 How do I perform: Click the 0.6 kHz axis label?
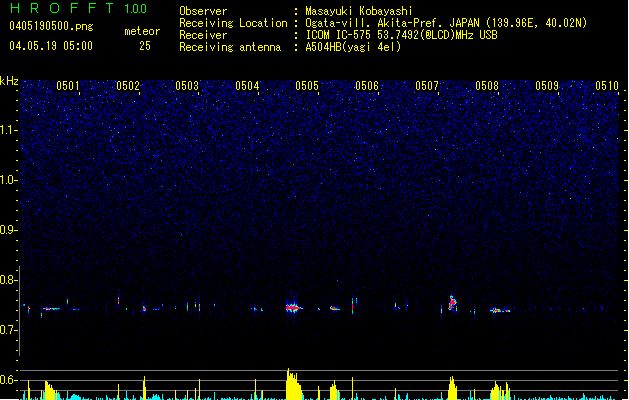pyautogui.click(x=8, y=380)
